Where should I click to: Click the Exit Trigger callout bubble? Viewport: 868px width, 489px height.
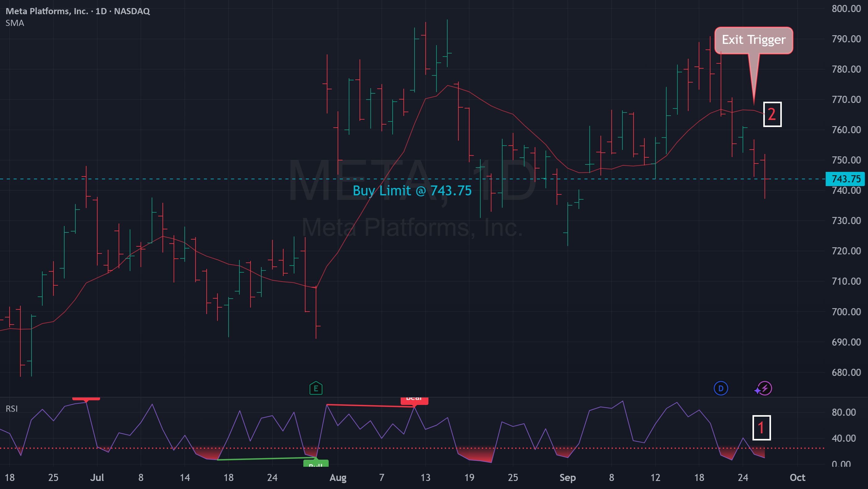click(x=754, y=40)
